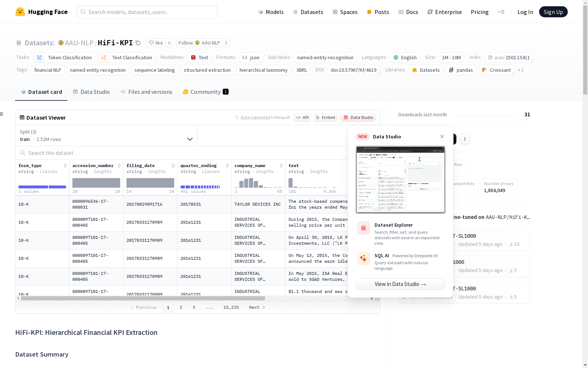Image resolution: width=588 pixels, height=368 pixels.
Task: Click the heart like button
Action: click(156, 43)
